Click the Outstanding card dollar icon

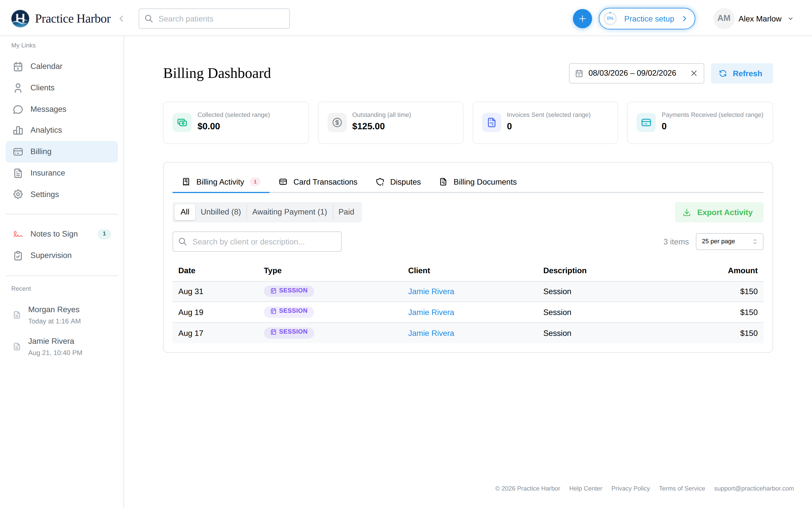click(x=337, y=123)
